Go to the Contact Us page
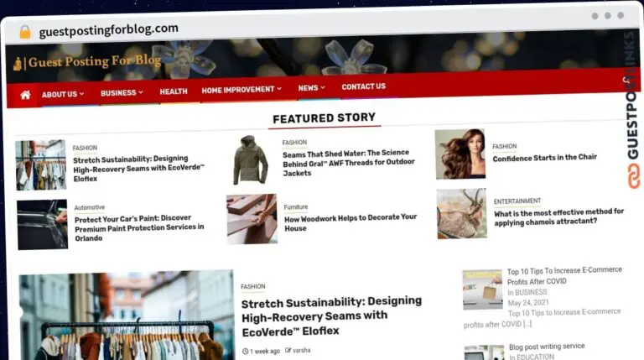Viewport: 644px width, 360px height. [363, 86]
